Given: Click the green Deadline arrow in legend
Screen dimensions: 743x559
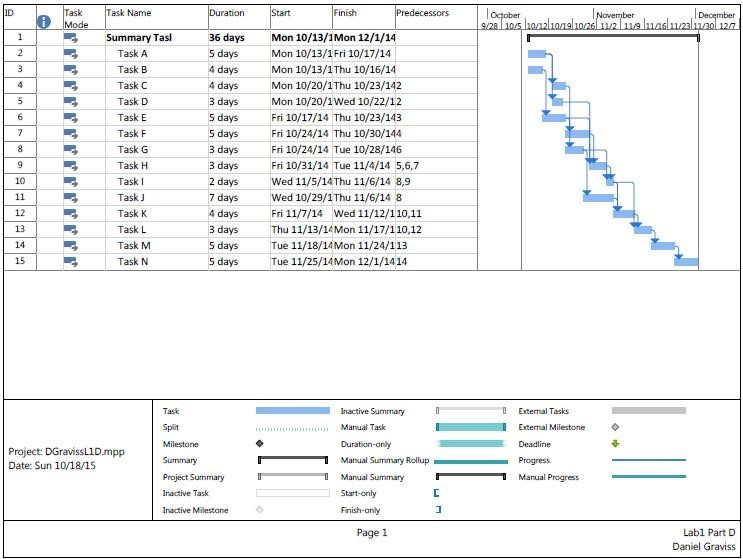Looking at the screenshot, I should pyautogui.click(x=616, y=443).
